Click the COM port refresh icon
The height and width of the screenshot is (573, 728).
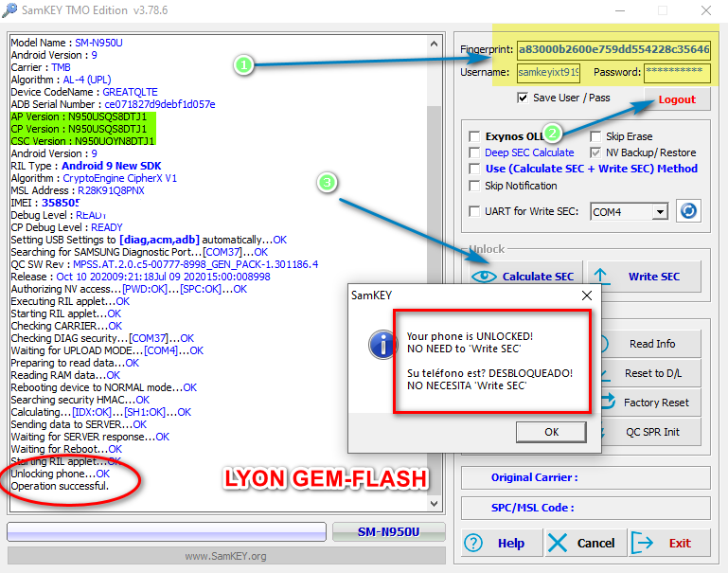click(688, 211)
